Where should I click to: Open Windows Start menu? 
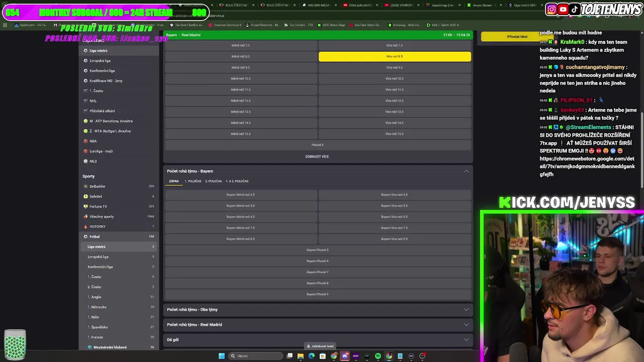[x=221, y=356]
